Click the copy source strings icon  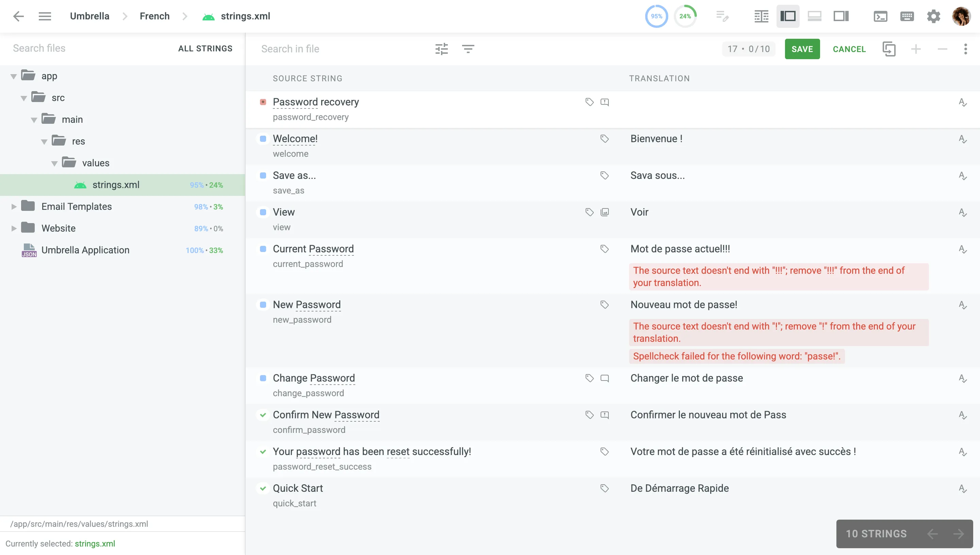(x=889, y=49)
